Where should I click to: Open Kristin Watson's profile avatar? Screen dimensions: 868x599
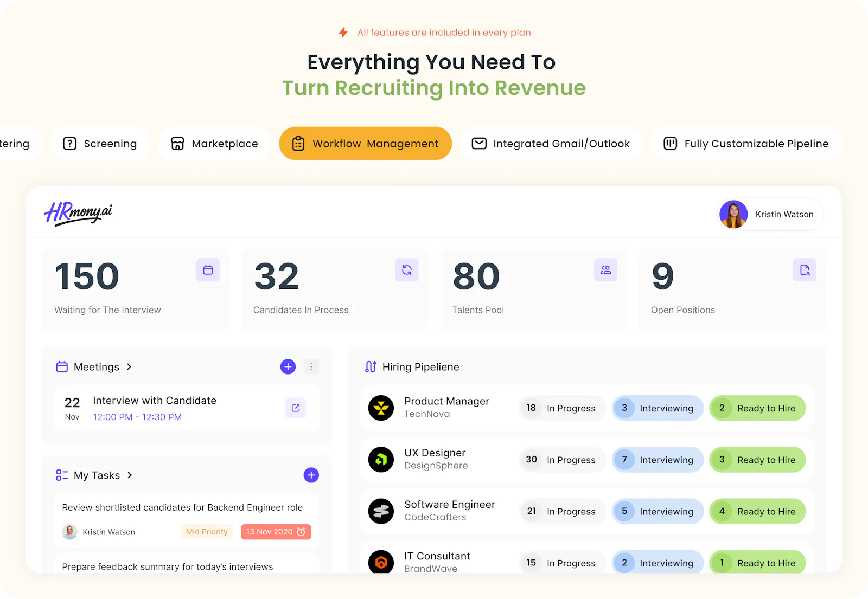tap(733, 214)
